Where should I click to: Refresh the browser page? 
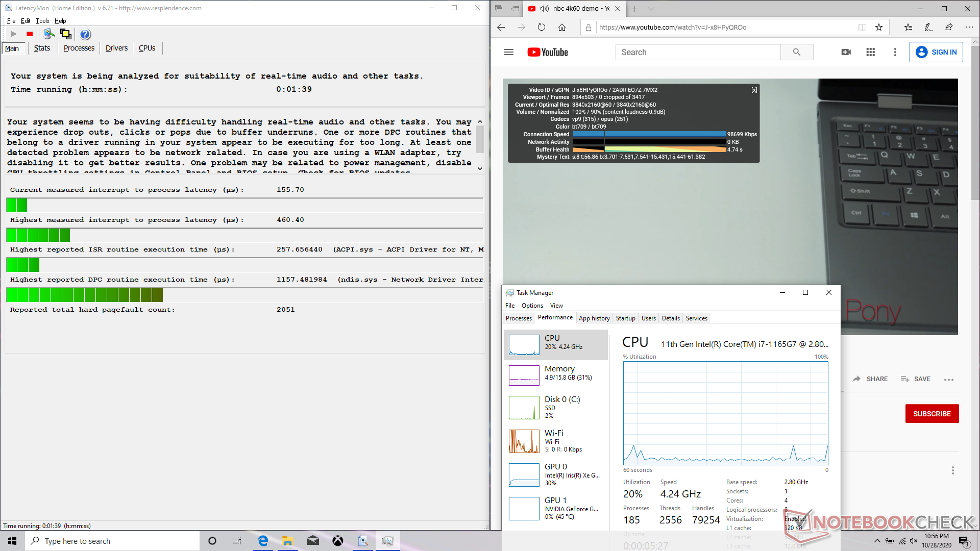[541, 28]
